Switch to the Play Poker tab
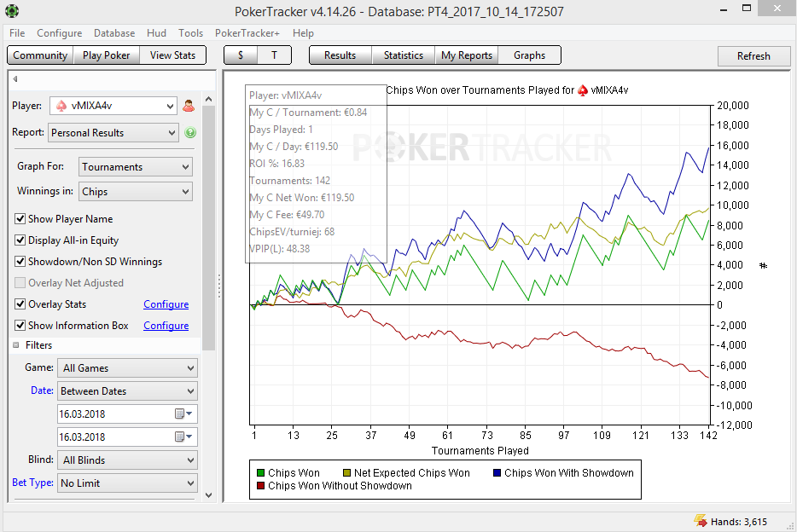Viewport: 797px width, 532px height. 106,55
